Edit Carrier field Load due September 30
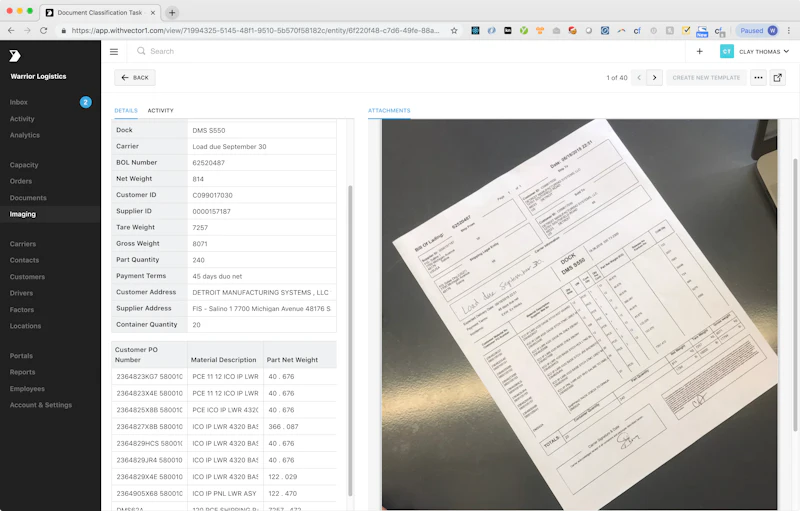Viewport: 800px width, 511px height. tap(262, 146)
